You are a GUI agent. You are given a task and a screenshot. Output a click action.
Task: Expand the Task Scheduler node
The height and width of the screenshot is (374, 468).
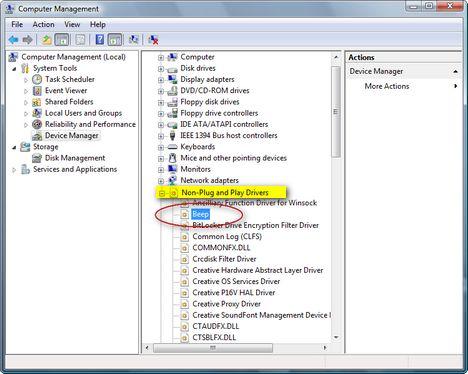click(26, 80)
